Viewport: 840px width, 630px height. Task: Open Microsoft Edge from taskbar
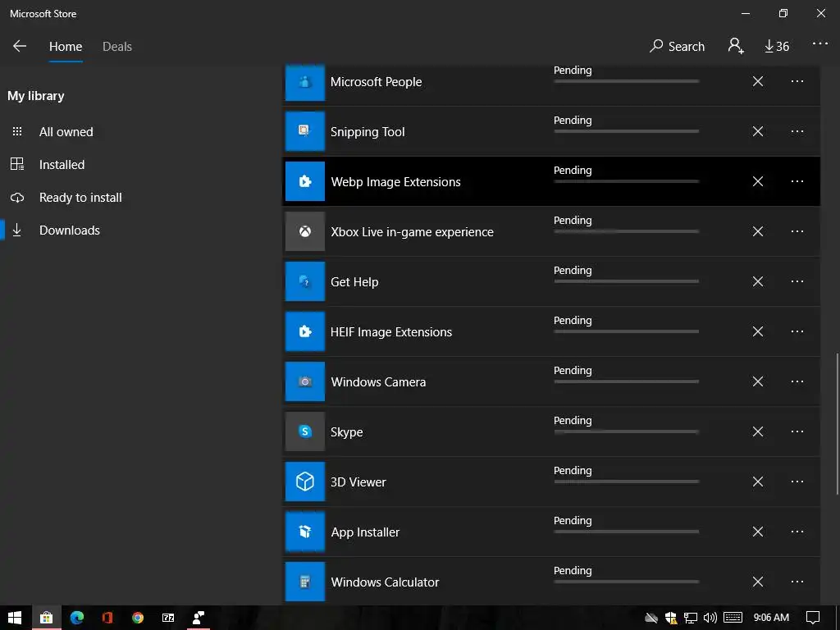(x=77, y=618)
